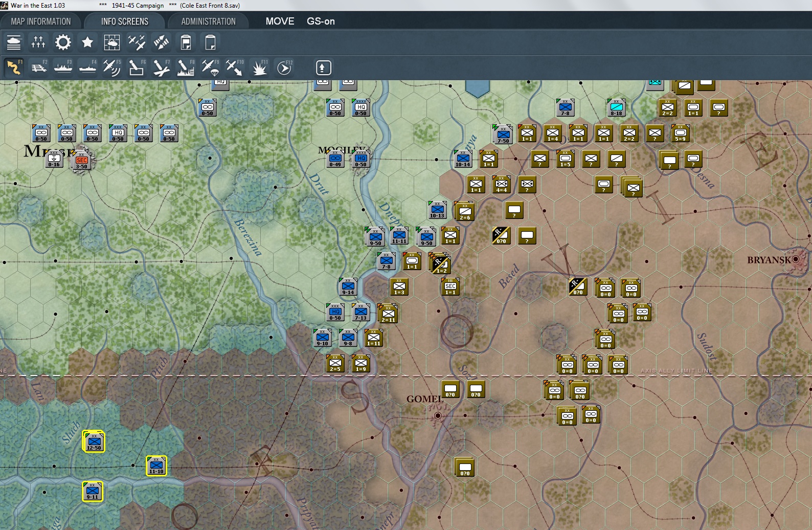
Task: Select F11 explosion mode icon
Action: 259,68
